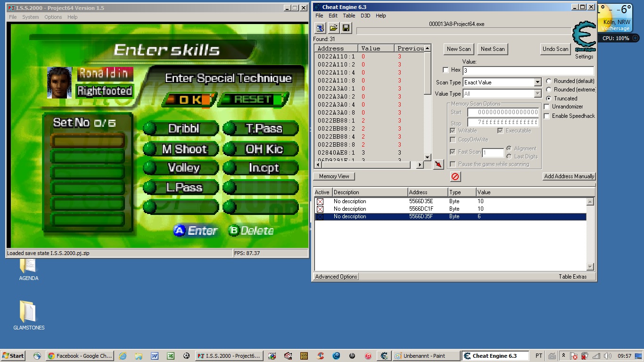Click the red arrow add-to-address-list icon
This screenshot has width=644, height=362.
[438, 164]
